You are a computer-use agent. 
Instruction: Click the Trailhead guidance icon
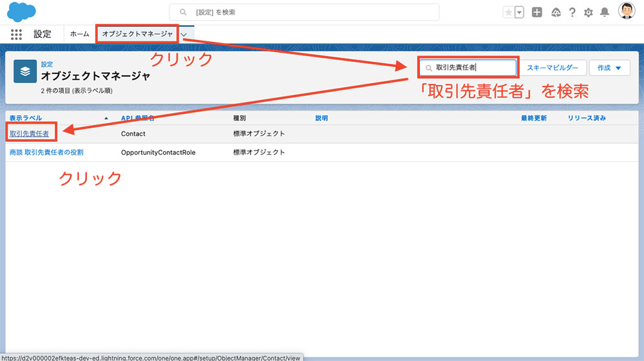(556, 12)
